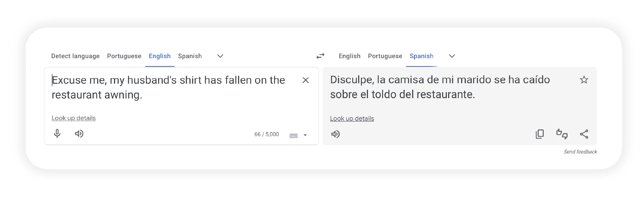Share the translation

[x=584, y=134]
